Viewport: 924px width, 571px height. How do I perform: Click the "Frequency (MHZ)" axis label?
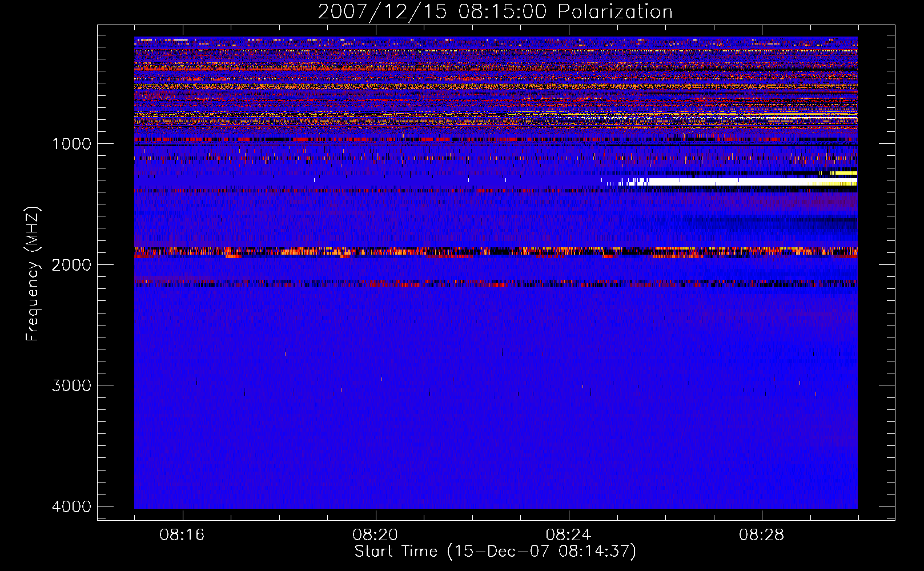(x=33, y=274)
